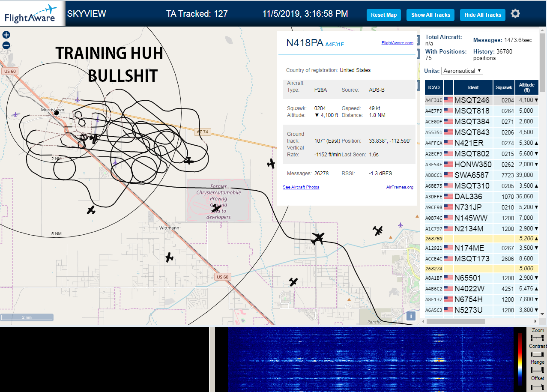Reset the map view
The width and height of the screenshot is (547, 392).
(x=384, y=15)
